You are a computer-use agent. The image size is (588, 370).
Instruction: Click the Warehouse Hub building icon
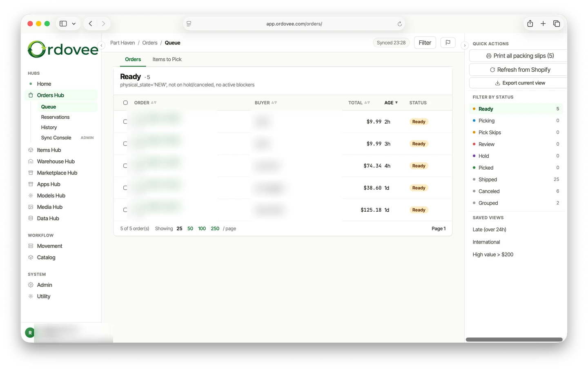coord(31,162)
